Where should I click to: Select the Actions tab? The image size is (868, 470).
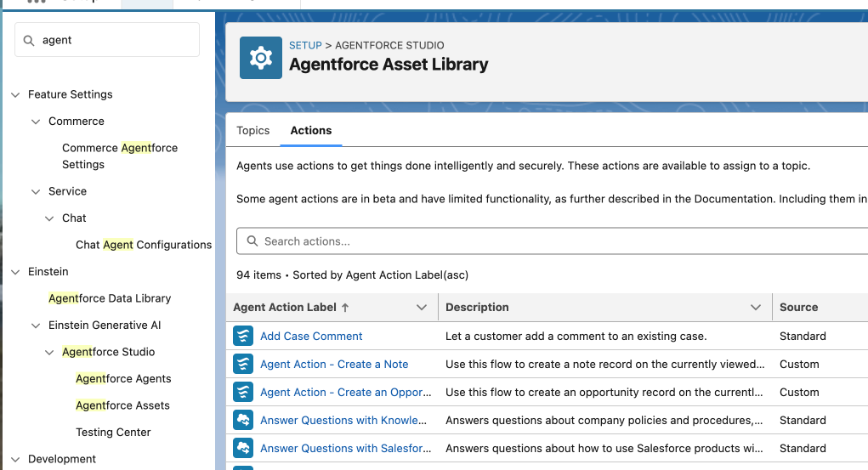pos(311,131)
